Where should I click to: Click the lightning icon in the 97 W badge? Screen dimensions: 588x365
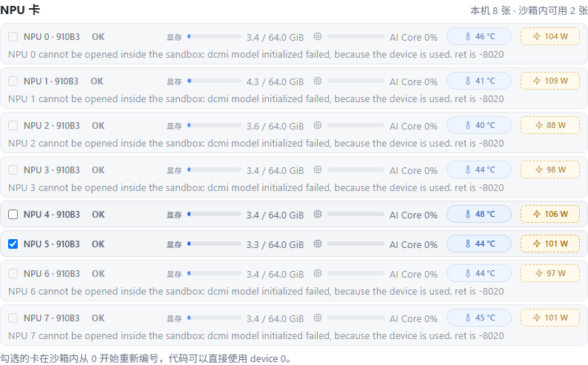[x=539, y=273]
